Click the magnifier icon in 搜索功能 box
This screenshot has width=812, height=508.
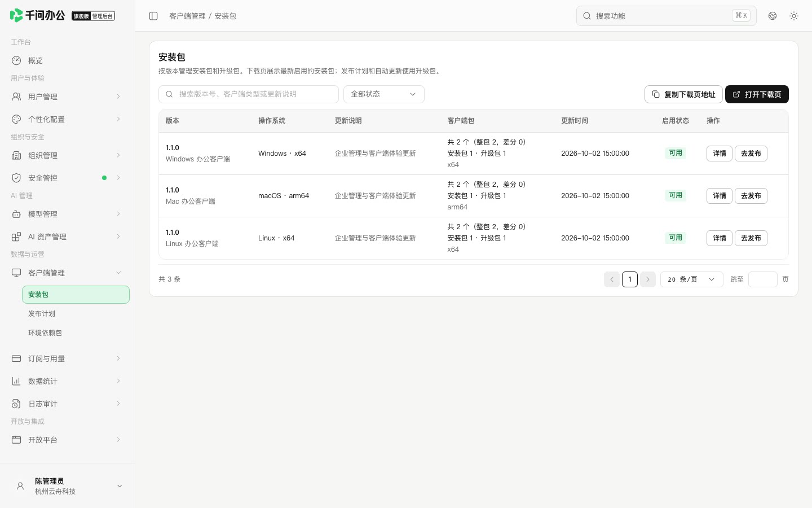coord(587,16)
